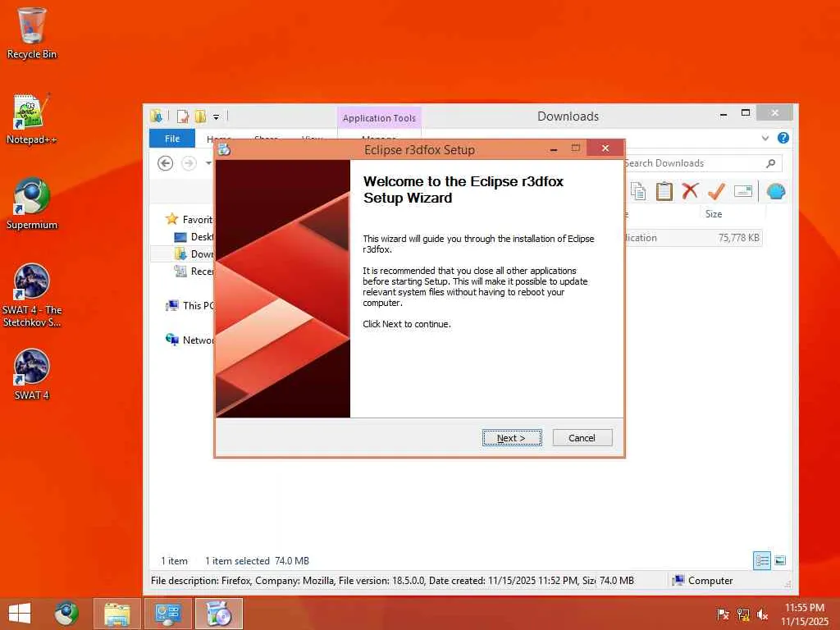Open Explorer Help question mark
The image size is (840, 630).
783,138
